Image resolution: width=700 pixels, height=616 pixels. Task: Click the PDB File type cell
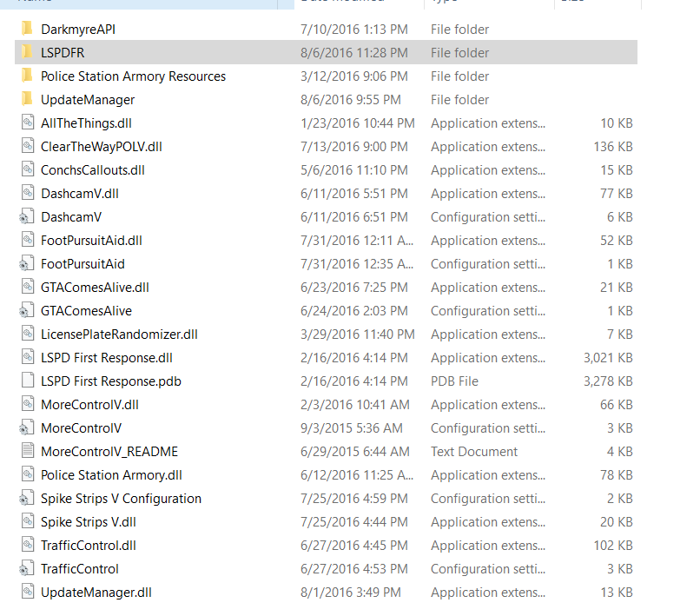454,381
